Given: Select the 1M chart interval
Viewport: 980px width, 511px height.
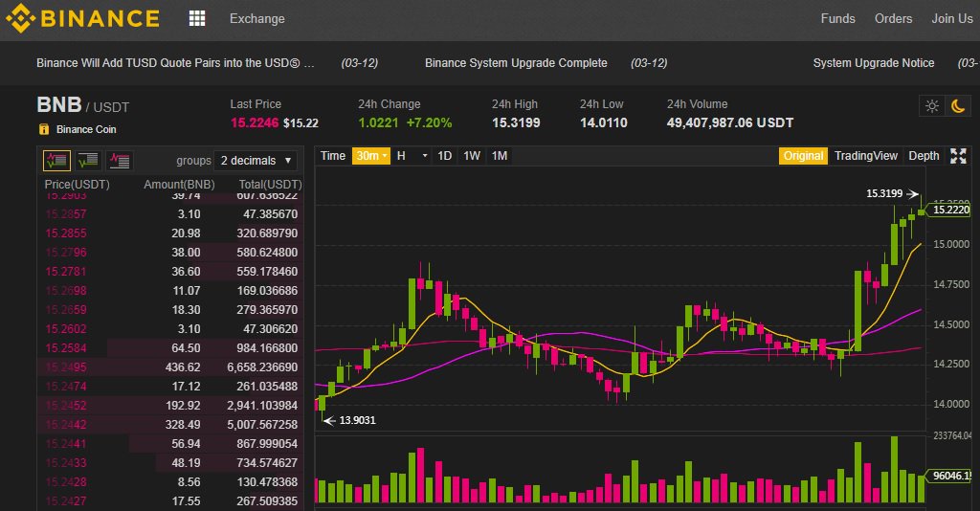Looking at the screenshot, I should coord(500,156).
